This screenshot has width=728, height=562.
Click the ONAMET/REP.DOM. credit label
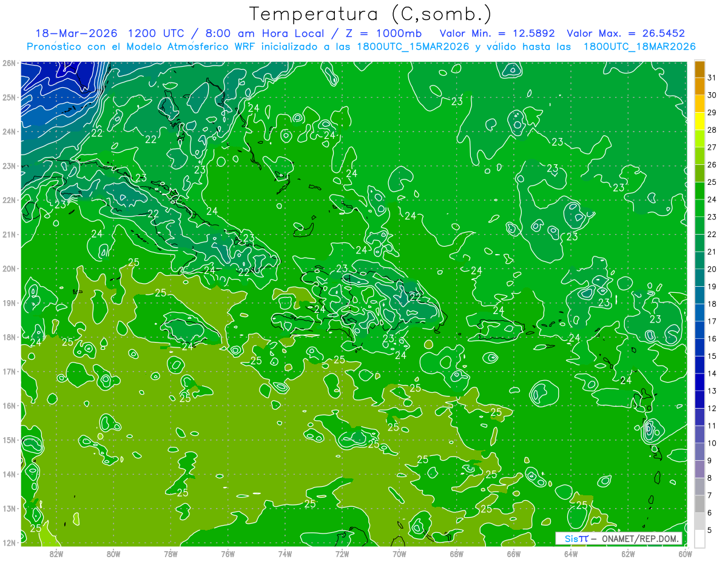(639, 538)
